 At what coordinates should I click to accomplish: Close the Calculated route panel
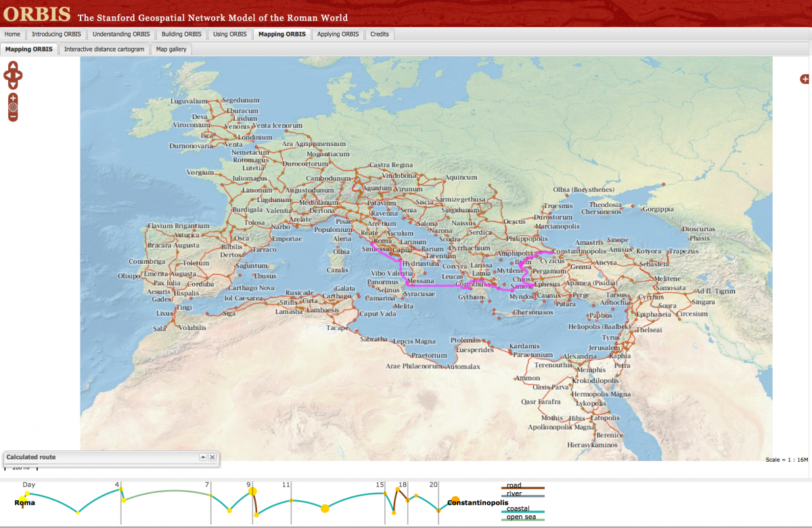click(x=212, y=458)
